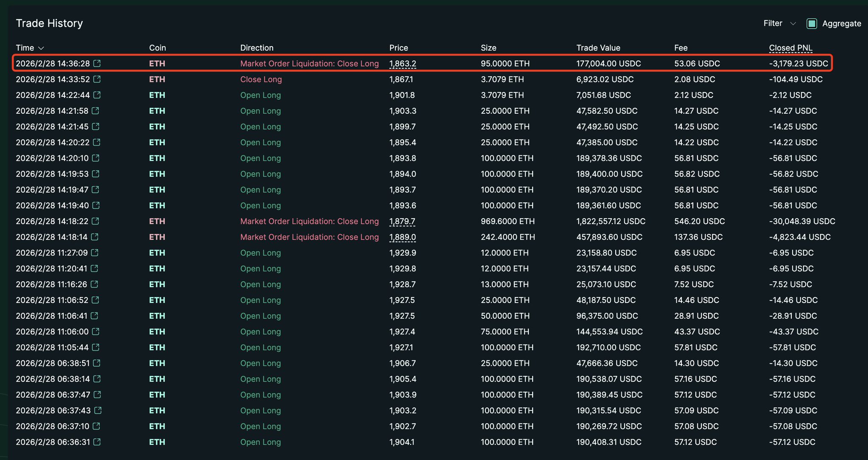Open explorer link for 14:36:28 trade

[97, 63]
